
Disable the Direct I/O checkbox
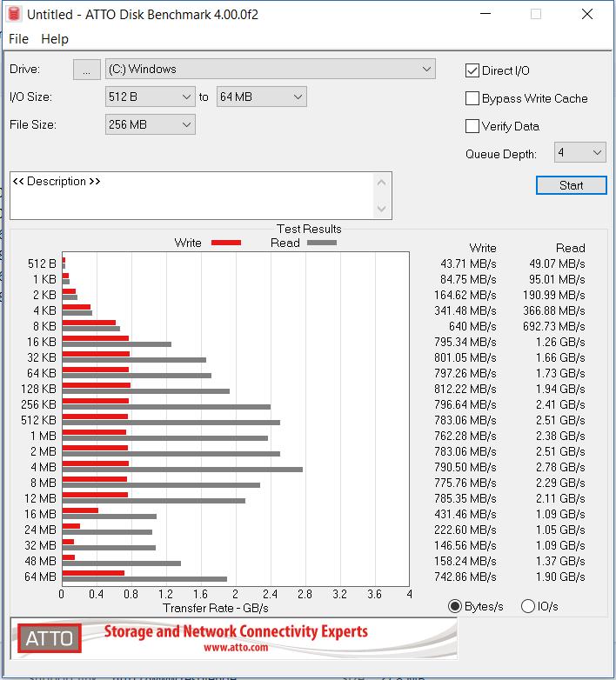click(x=472, y=70)
